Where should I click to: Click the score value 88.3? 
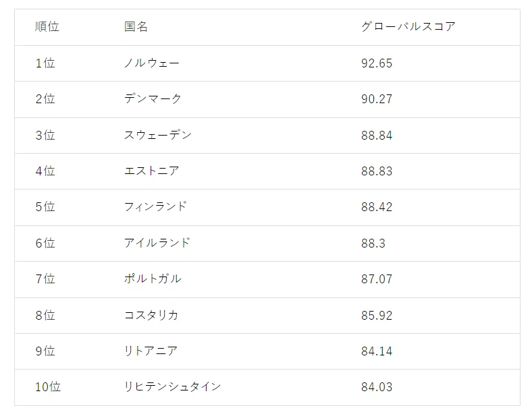373,243
